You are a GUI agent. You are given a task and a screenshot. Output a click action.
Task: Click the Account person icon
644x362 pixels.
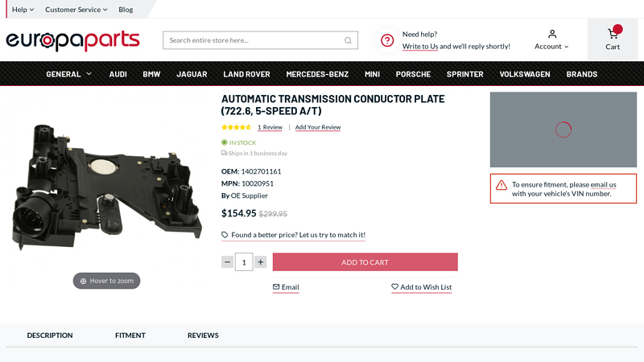[552, 34]
